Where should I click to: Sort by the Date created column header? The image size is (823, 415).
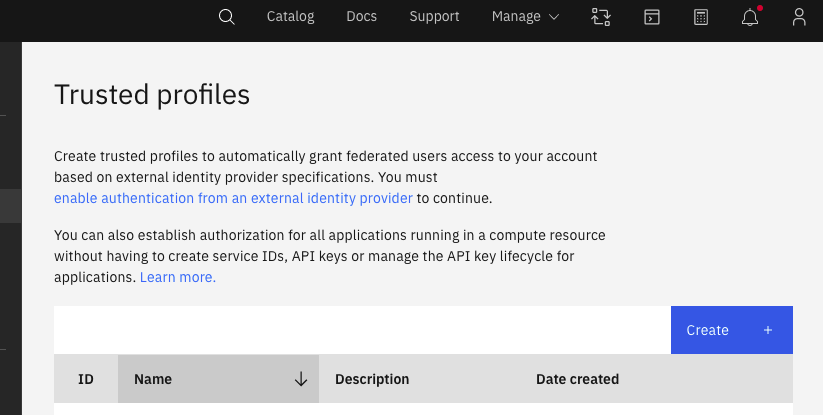pyautogui.click(x=577, y=379)
